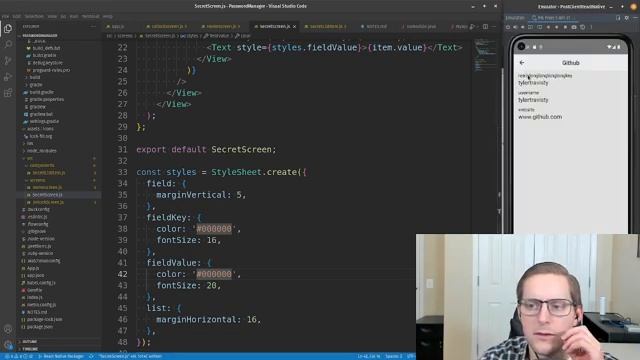Screen dimensions: 640x360
Task: Click the Edit menu
Action: [x=17, y=16]
